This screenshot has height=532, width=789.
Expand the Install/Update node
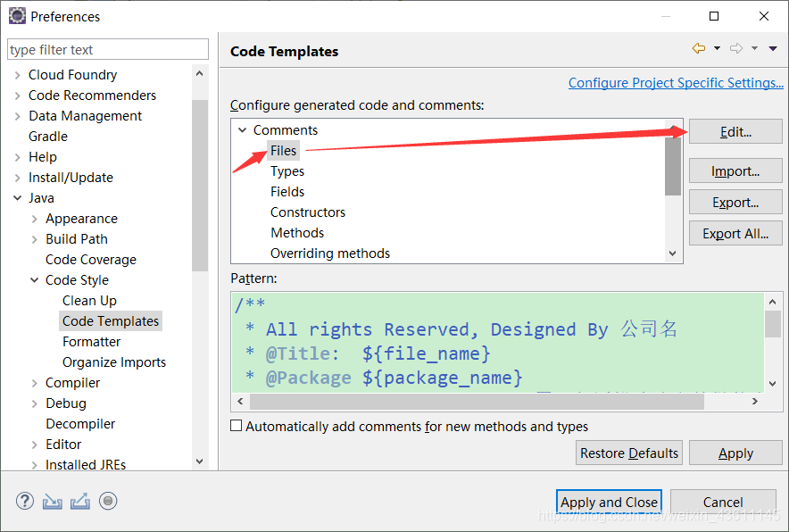tap(18, 178)
